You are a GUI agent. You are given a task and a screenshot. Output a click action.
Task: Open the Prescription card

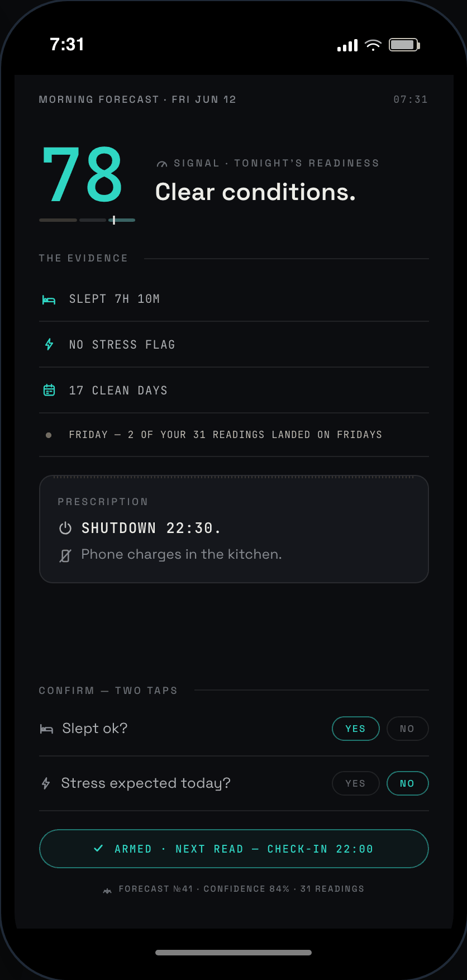tap(234, 529)
